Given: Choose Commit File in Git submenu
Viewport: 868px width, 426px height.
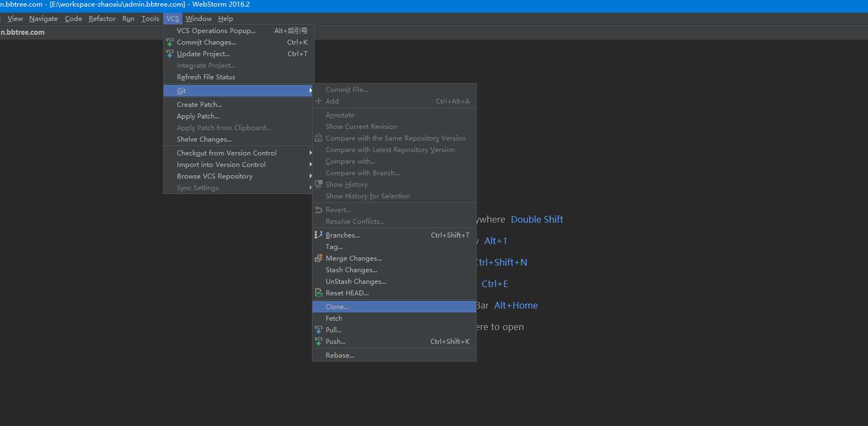Looking at the screenshot, I should pos(394,89).
